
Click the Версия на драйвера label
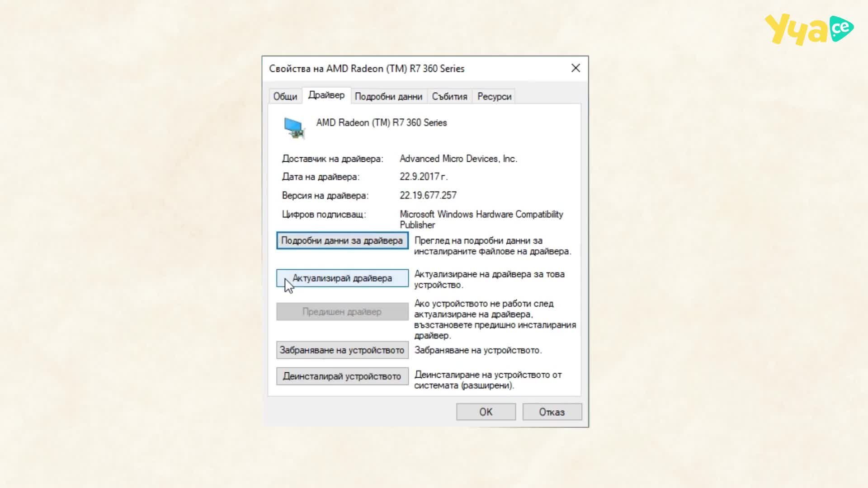pyautogui.click(x=325, y=196)
